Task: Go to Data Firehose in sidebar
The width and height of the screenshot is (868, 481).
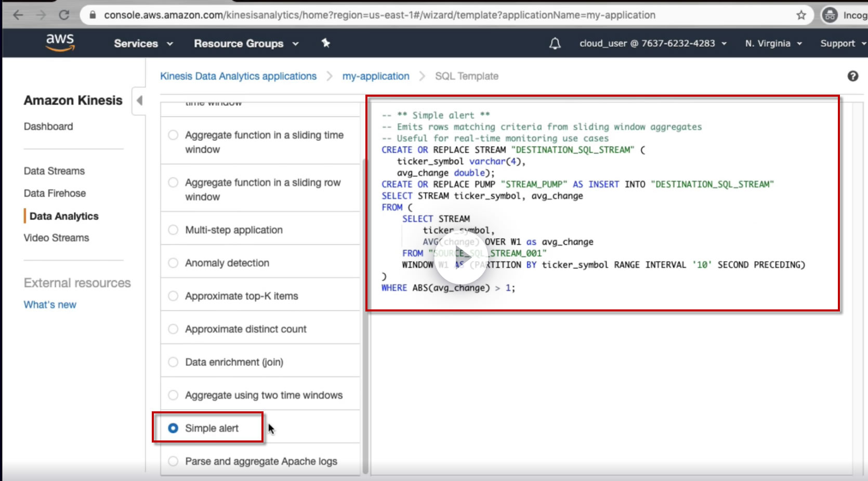Action: click(55, 193)
